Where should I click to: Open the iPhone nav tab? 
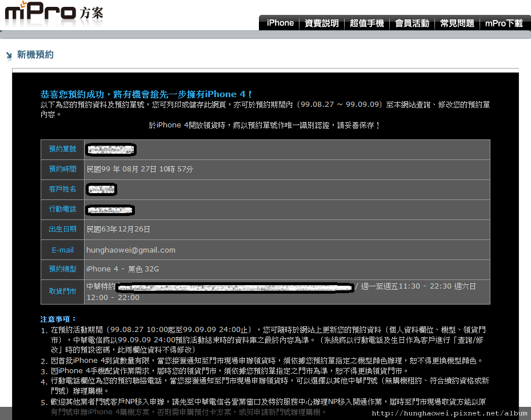click(280, 23)
